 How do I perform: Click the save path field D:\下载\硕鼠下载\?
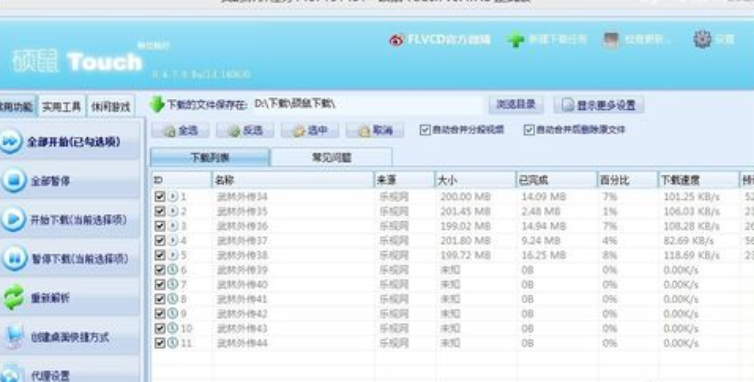[x=368, y=103]
